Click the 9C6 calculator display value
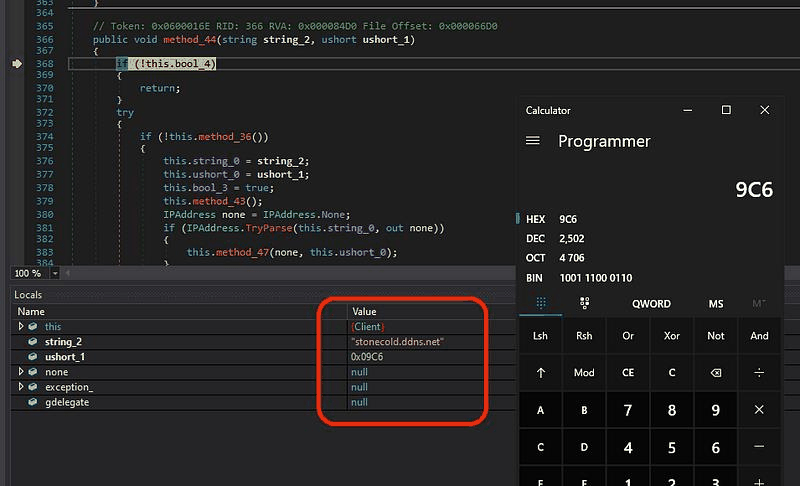 click(754, 190)
